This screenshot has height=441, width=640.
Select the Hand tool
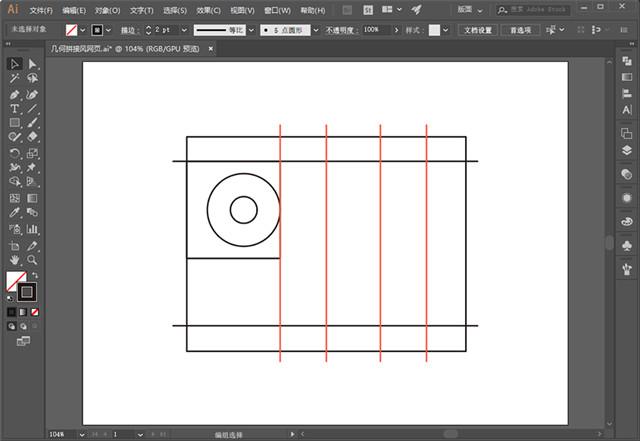[15, 259]
